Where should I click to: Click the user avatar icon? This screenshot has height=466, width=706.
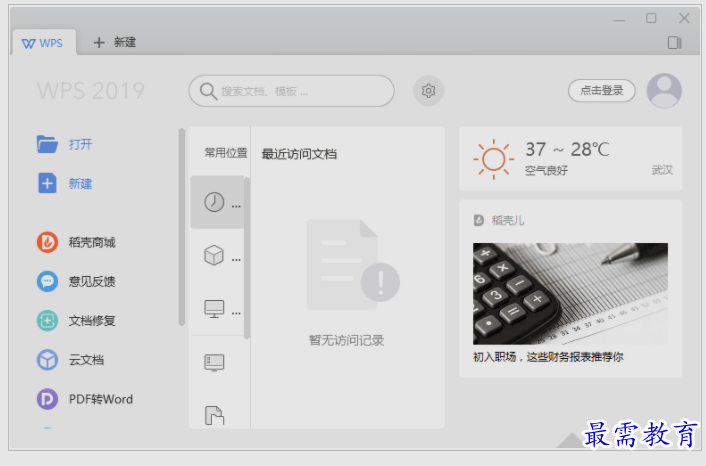664,90
